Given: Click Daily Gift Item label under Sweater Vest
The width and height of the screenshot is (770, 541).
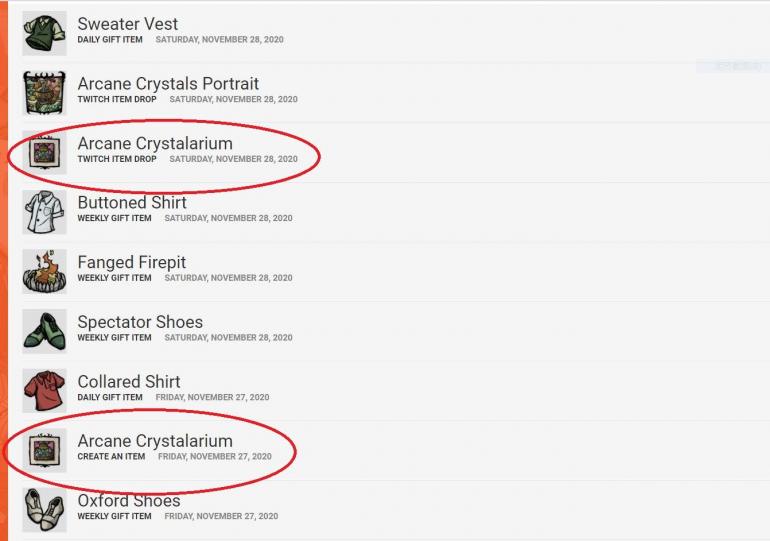Looking at the screenshot, I should point(110,40).
